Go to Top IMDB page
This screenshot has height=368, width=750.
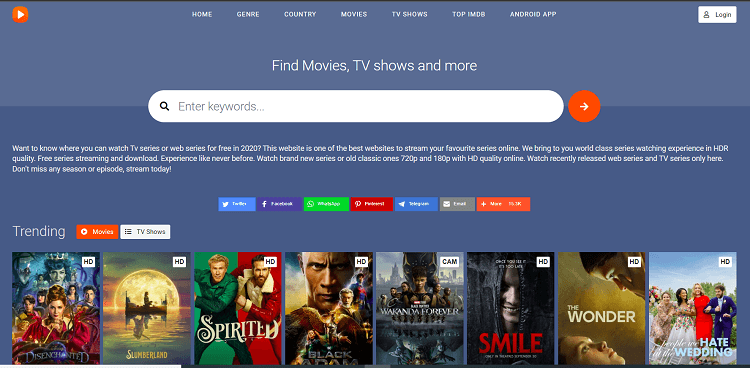(469, 14)
